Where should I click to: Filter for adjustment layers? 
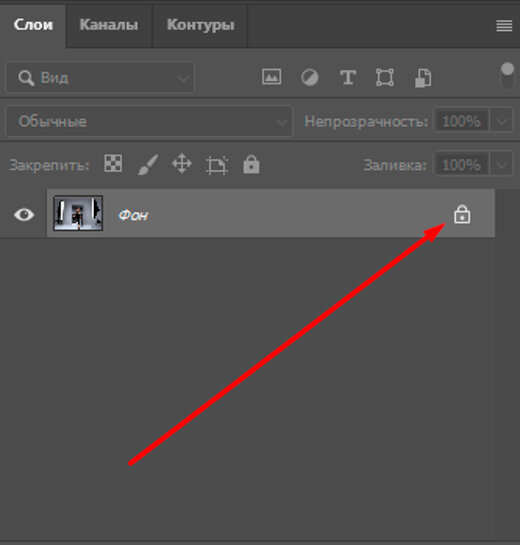309,78
